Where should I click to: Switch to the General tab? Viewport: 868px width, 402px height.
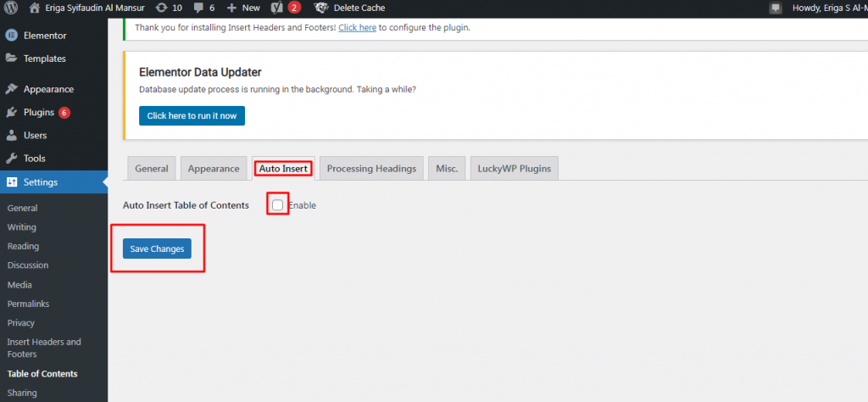tap(152, 168)
